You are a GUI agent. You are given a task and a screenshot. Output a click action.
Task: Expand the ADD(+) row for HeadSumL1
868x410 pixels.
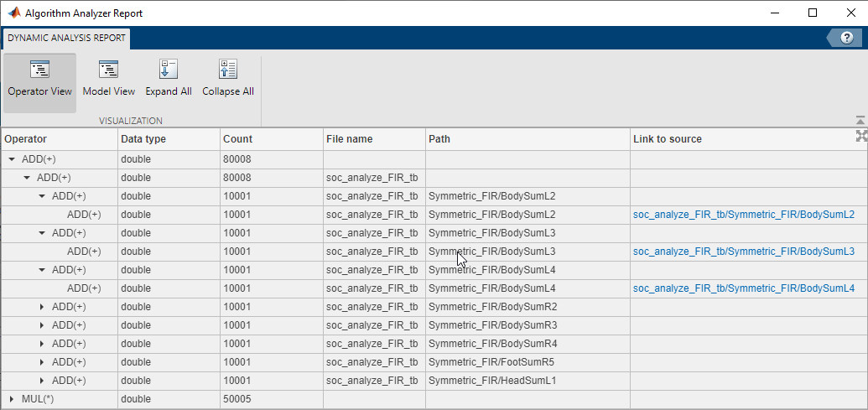[42, 381]
